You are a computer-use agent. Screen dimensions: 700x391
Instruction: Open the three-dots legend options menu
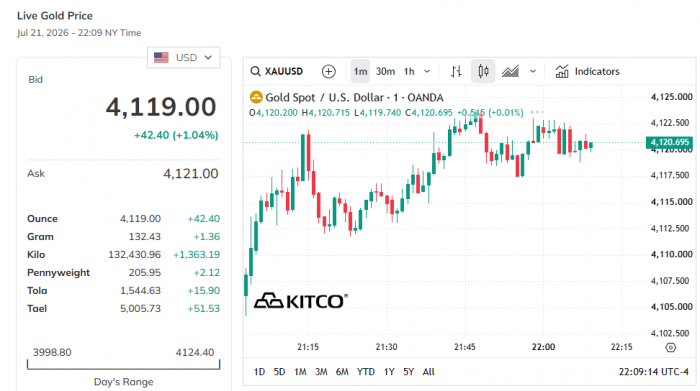click(537, 112)
